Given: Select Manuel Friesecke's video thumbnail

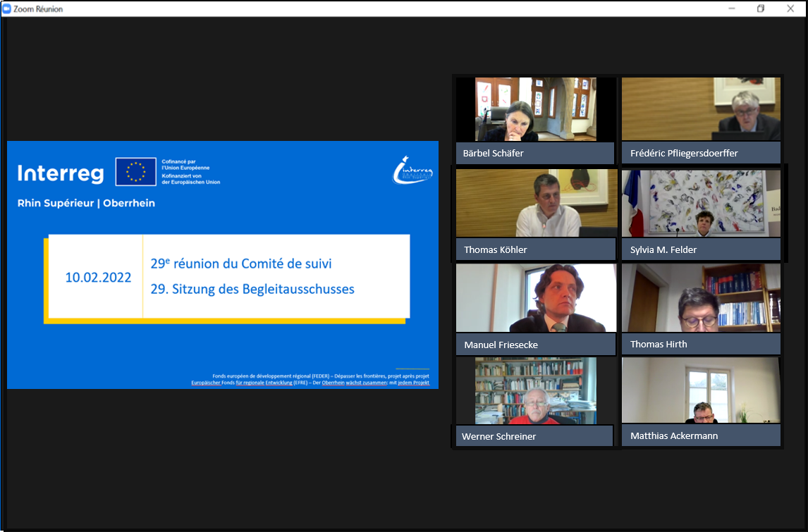Looking at the screenshot, I should [536, 297].
